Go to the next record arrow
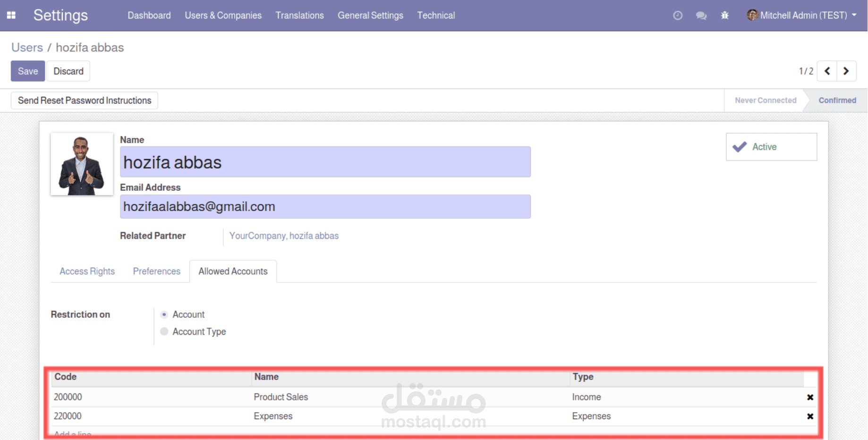 pyautogui.click(x=846, y=71)
